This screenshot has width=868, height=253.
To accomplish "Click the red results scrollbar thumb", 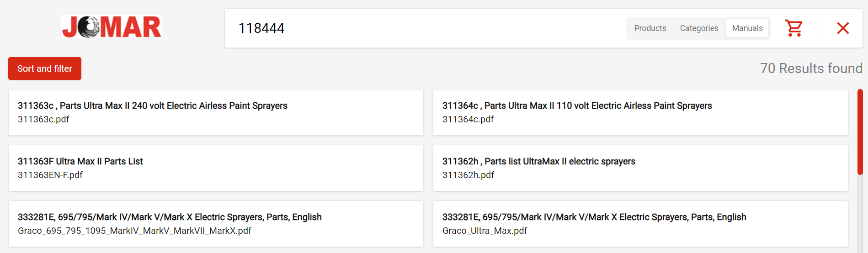I will 860,132.
